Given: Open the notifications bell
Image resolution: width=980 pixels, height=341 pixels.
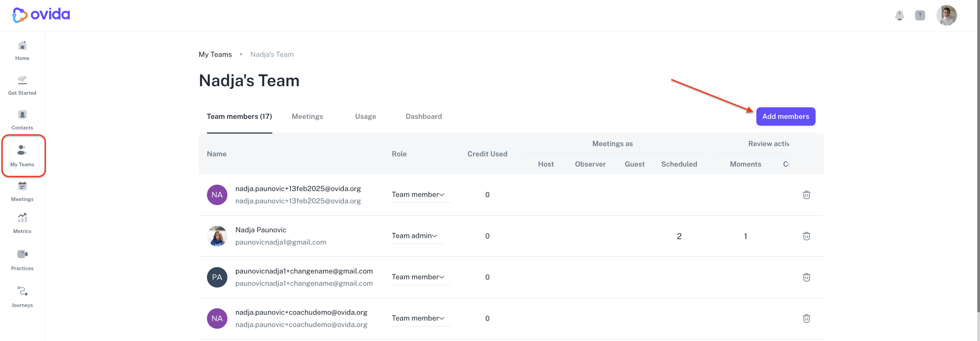Looking at the screenshot, I should coord(899,15).
